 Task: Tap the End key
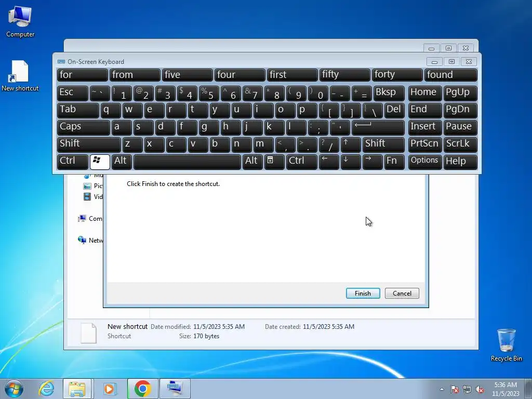(425, 110)
